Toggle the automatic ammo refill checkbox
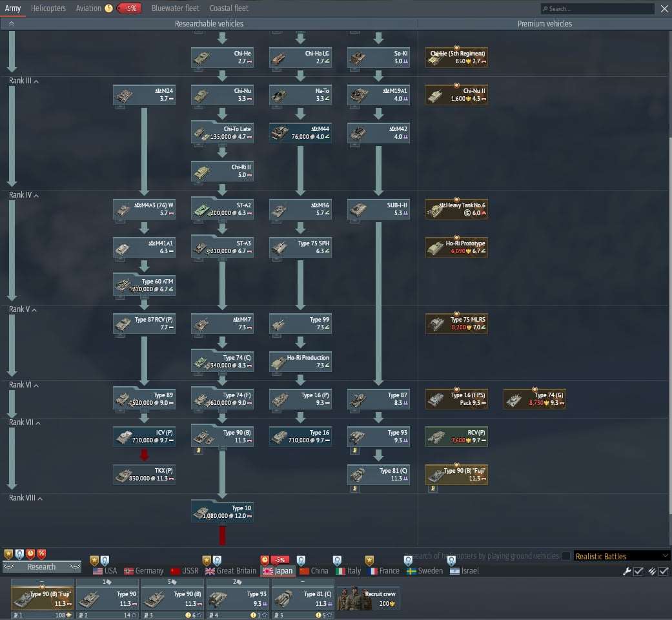This screenshot has height=620, width=672. pos(664,571)
